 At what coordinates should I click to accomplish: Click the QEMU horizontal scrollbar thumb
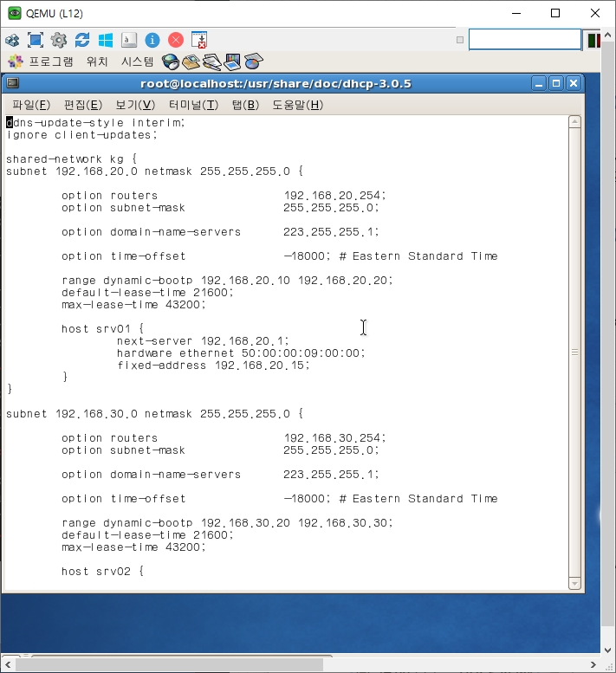tap(169, 665)
